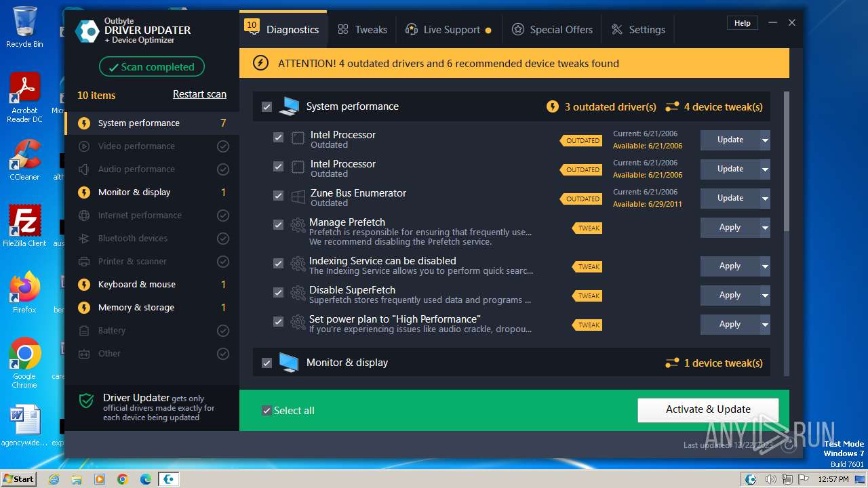The image size is (868, 488).
Task: Click the lightning icon beside Keyboard & mouse
Action: (x=84, y=285)
